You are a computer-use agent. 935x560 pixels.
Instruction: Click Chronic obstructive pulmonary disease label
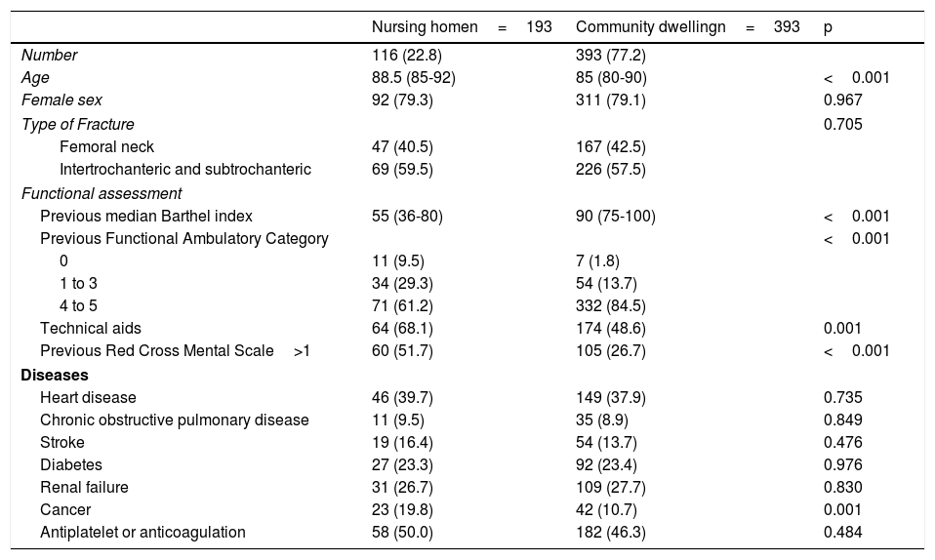175,420
